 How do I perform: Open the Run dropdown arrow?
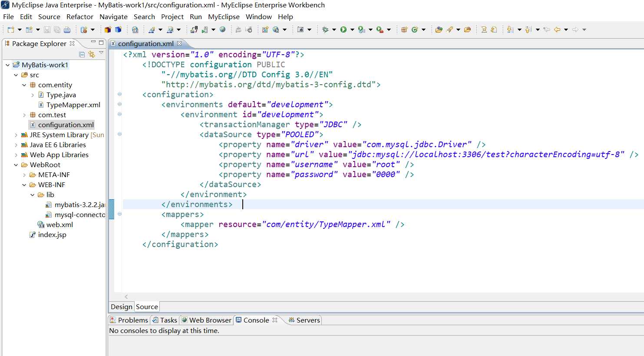coord(352,30)
